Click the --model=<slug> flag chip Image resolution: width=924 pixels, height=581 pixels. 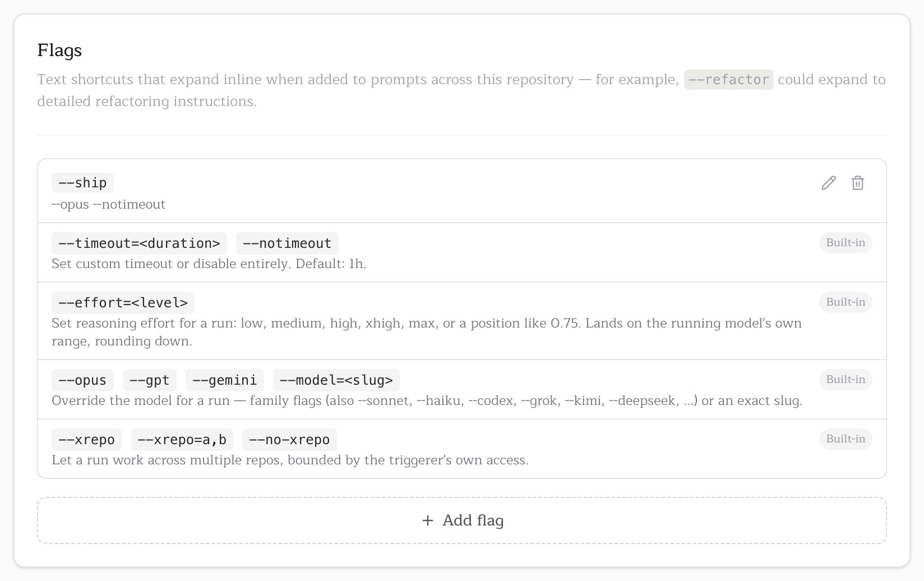click(x=336, y=380)
